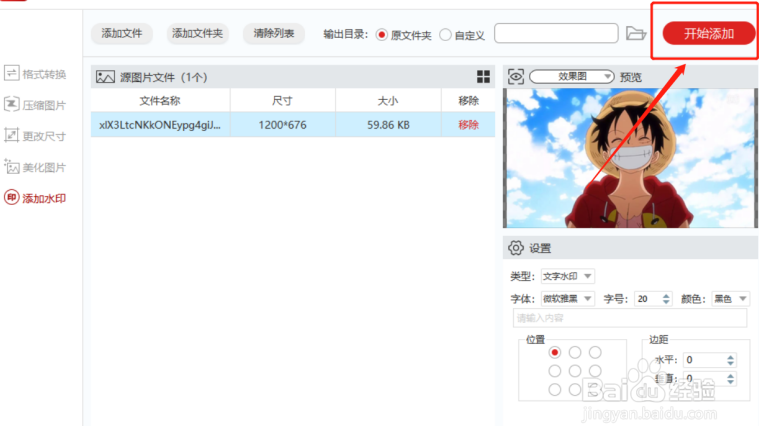Viewport: 759px width, 440px height.
Task: Open the 类型 watermark type dropdown
Action: tap(567, 276)
